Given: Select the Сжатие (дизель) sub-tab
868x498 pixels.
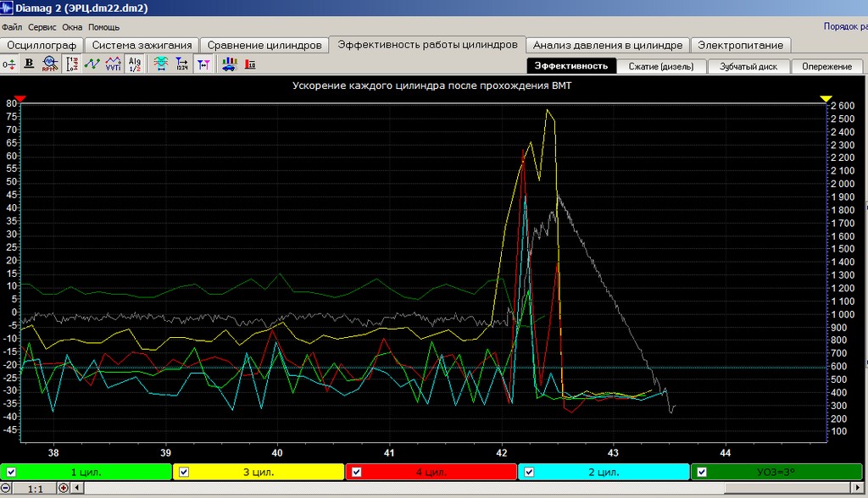Looking at the screenshot, I should tap(661, 66).
